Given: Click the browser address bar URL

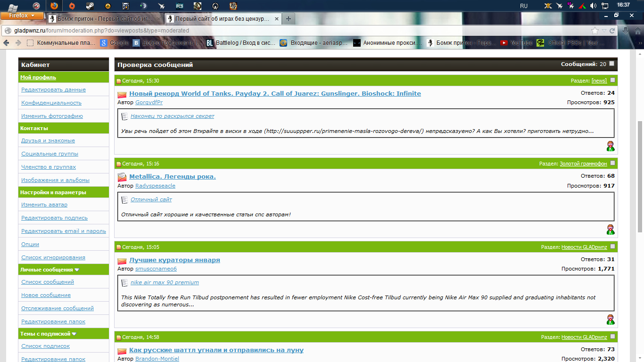Looking at the screenshot, I should [101, 31].
